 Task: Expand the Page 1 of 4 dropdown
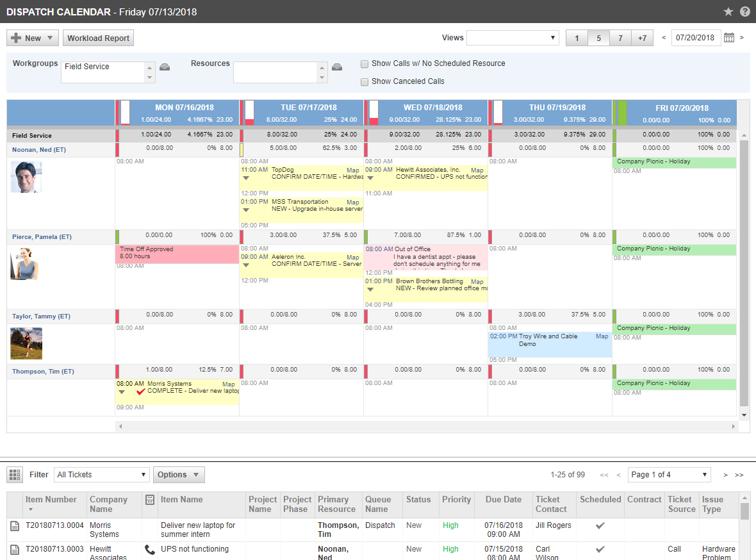(x=669, y=475)
